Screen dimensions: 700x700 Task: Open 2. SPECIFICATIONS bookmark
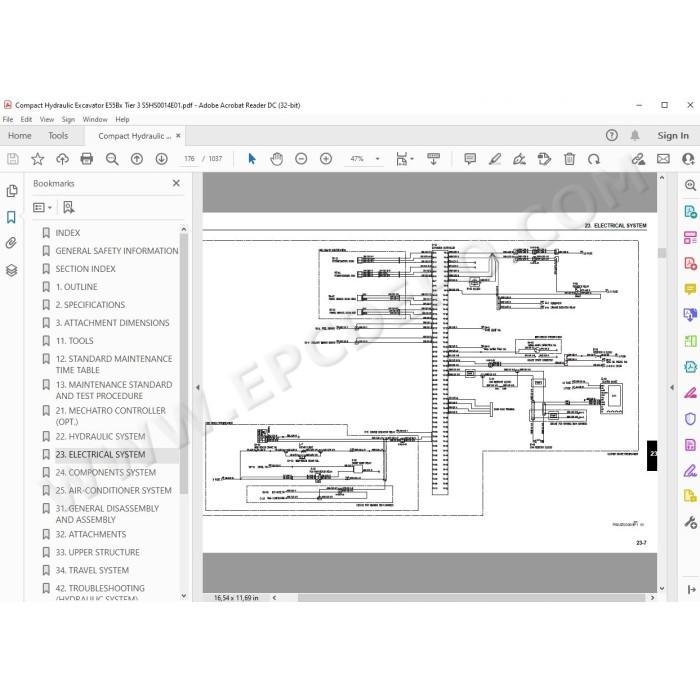pos(90,305)
